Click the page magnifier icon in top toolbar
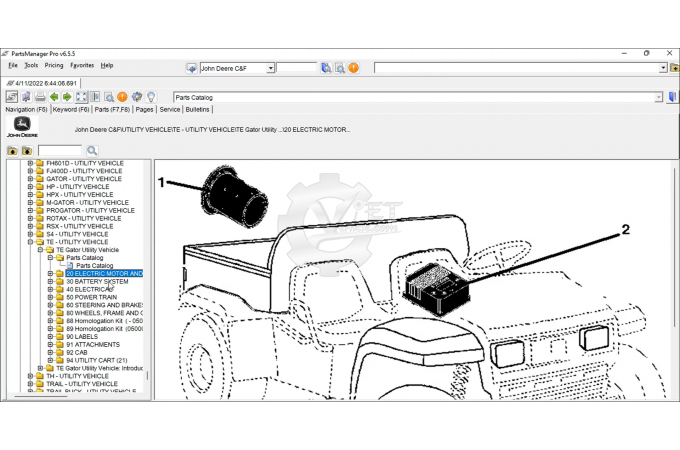Viewport: 680px width, 450px height. (340, 68)
